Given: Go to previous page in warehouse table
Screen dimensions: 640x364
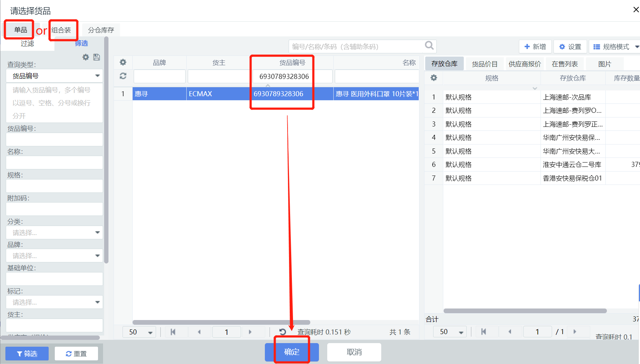Looking at the screenshot, I should tap(510, 332).
